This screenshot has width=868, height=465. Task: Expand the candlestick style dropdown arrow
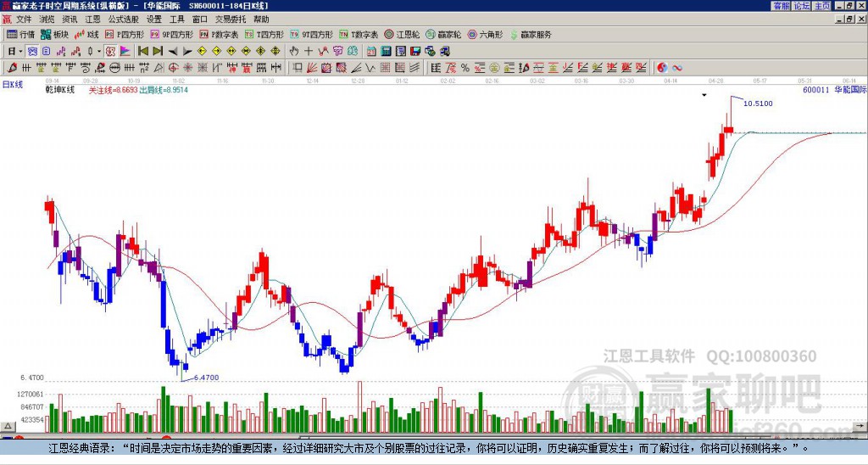[x=99, y=52]
